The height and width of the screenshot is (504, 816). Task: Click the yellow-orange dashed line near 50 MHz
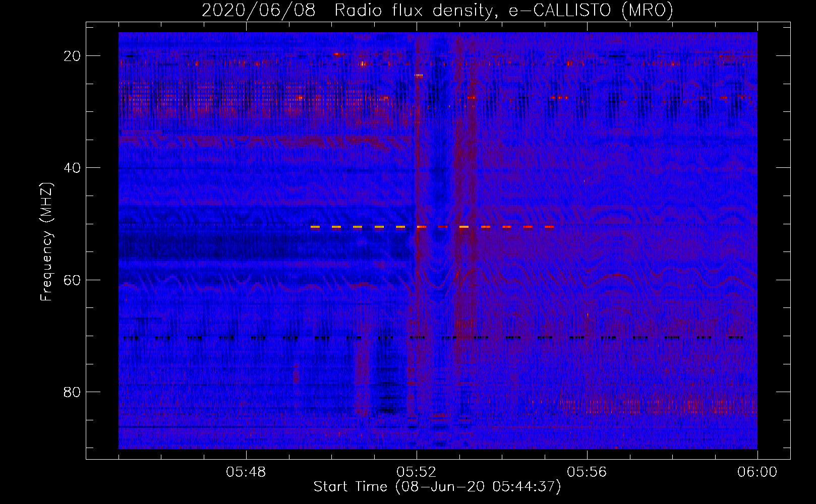click(432, 227)
